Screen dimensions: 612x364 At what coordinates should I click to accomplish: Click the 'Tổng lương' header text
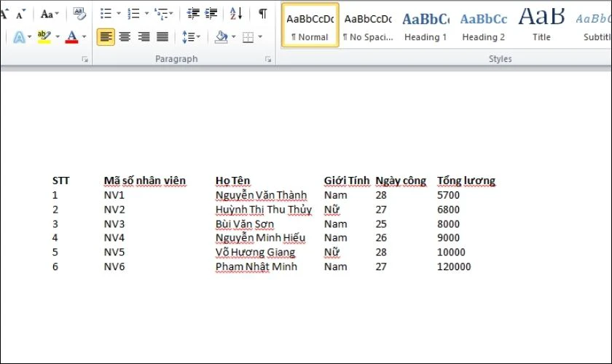[466, 181]
